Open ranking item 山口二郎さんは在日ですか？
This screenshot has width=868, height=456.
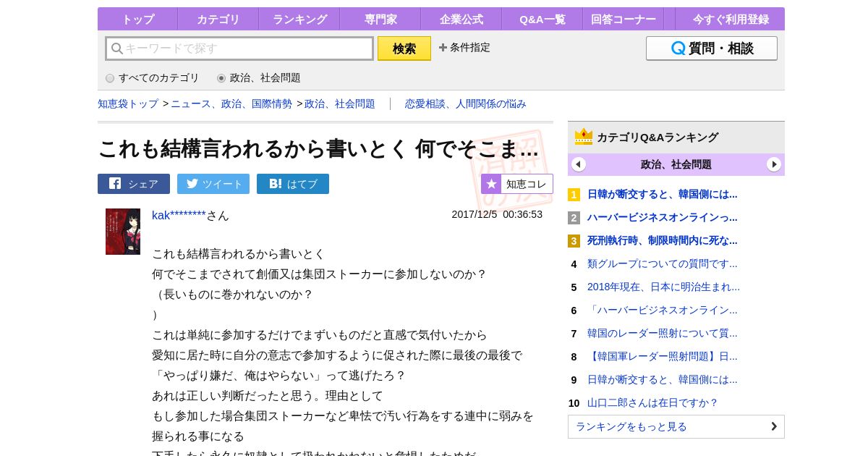point(652,402)
